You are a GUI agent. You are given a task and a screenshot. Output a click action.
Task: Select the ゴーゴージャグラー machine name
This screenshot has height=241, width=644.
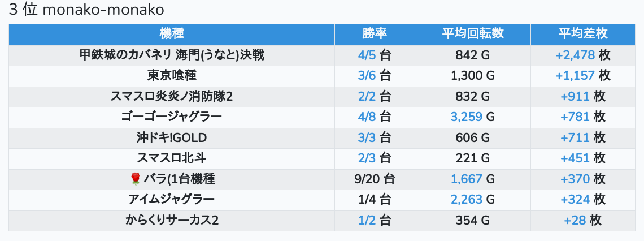pyautogui.click(x=172, y=117)
